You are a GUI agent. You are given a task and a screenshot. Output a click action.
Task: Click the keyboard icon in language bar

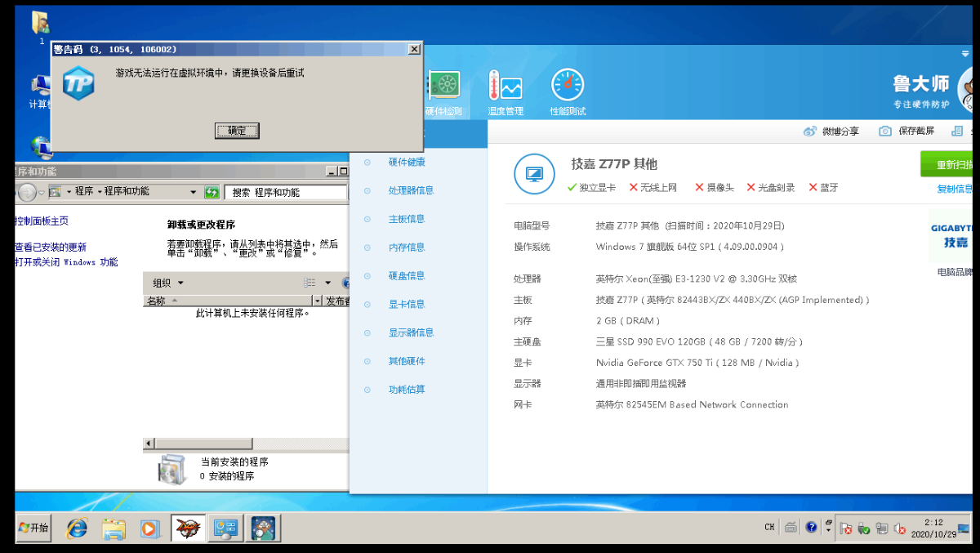(x=791, y=528)
